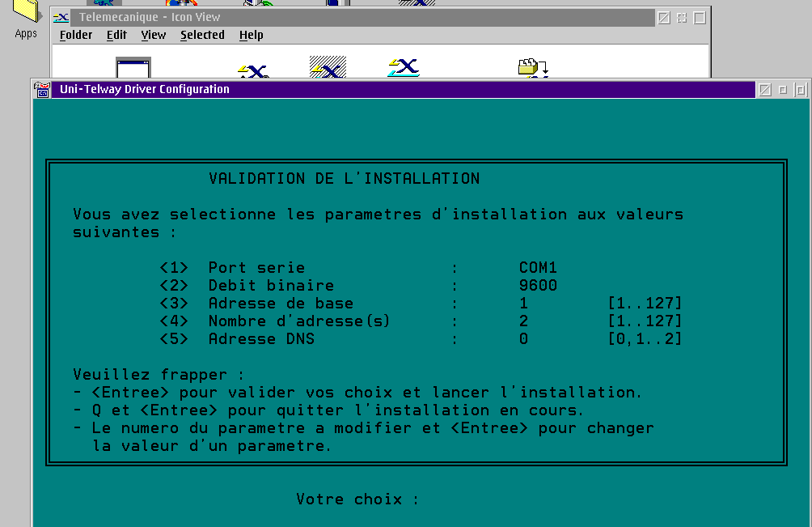Close the Uni-Telway Driver Configuration window
The image size is (812, 527).
click(764, 90)
